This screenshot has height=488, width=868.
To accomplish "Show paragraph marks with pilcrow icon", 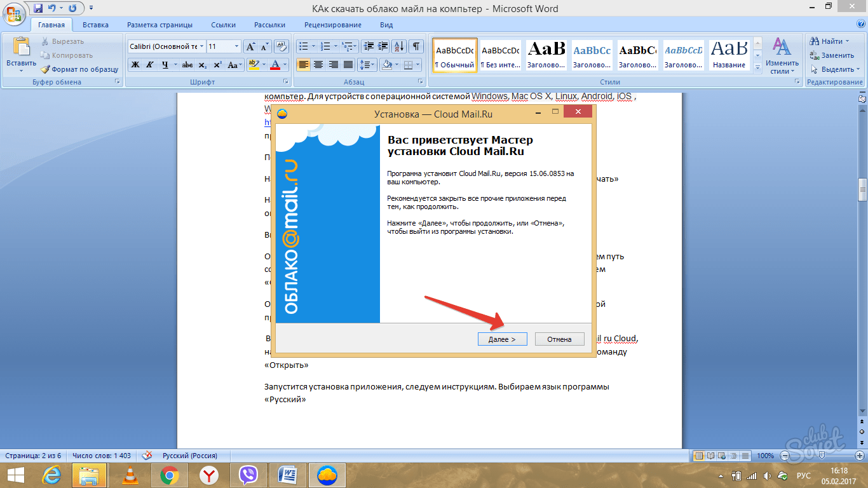I will tap(416, 46).
